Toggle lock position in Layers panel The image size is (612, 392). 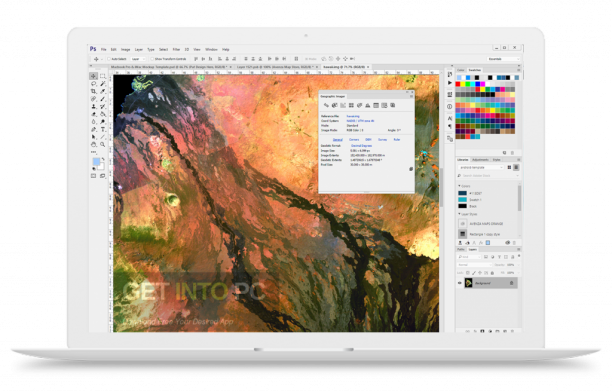pyautogui.click(x=480, y=273)
